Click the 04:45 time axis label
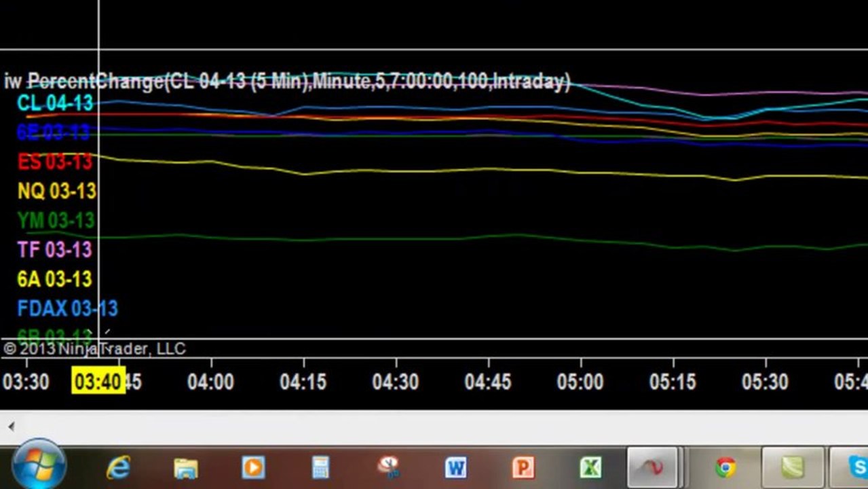 coord(487,382)
